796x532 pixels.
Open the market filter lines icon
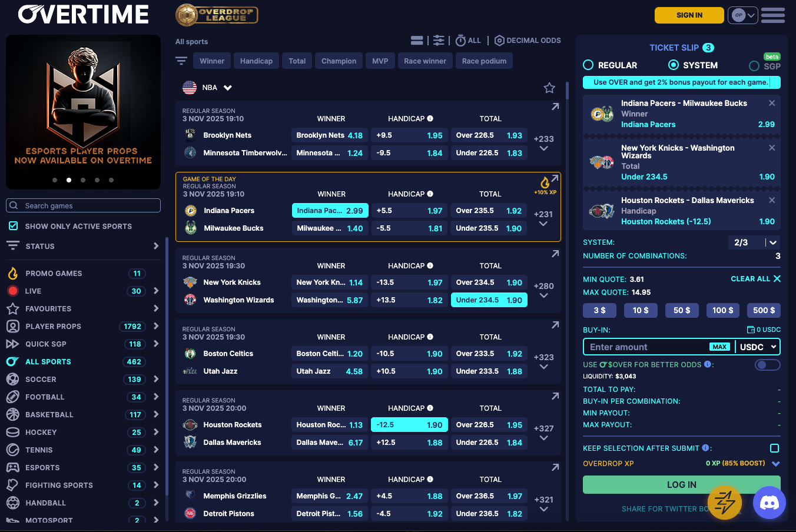coord(181,61)
